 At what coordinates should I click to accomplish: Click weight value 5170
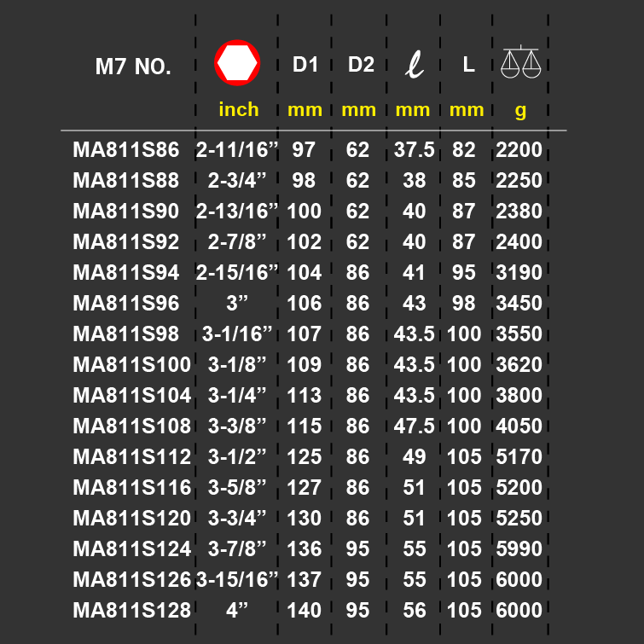pos(519,456)
